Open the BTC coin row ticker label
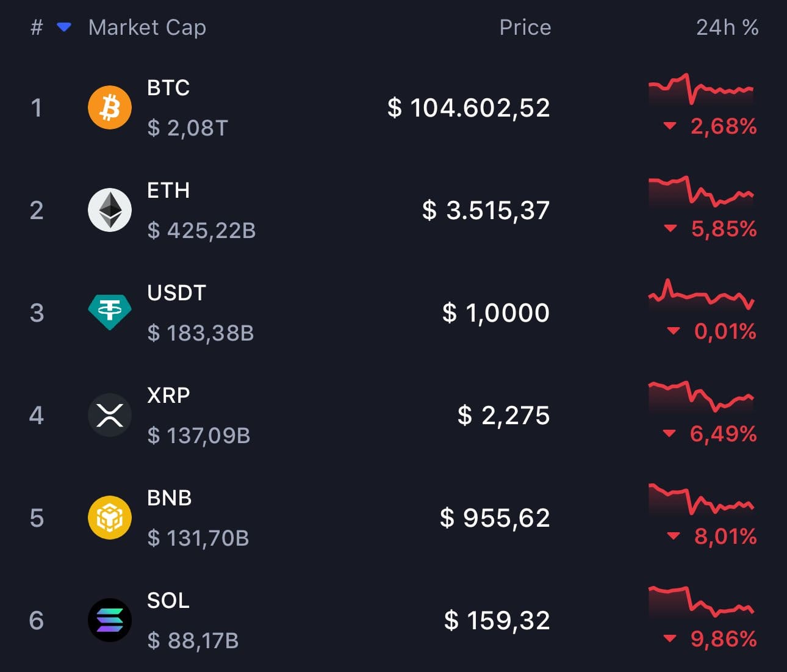Image resolution: width=787 pixels, height=672 pixels. coord(168,88)
